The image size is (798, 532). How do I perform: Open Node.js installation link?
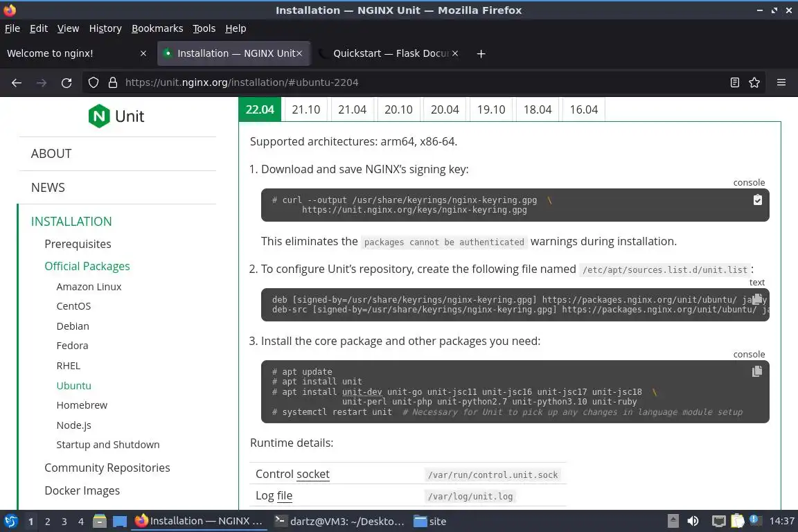tap(74, 425)
